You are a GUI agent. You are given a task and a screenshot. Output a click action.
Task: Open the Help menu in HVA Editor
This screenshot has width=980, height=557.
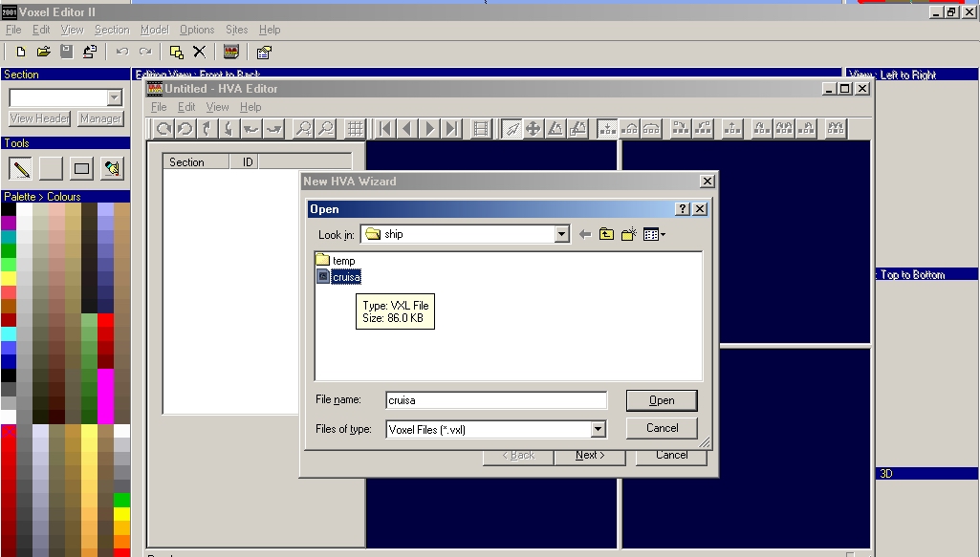click(x=250, y=107)
